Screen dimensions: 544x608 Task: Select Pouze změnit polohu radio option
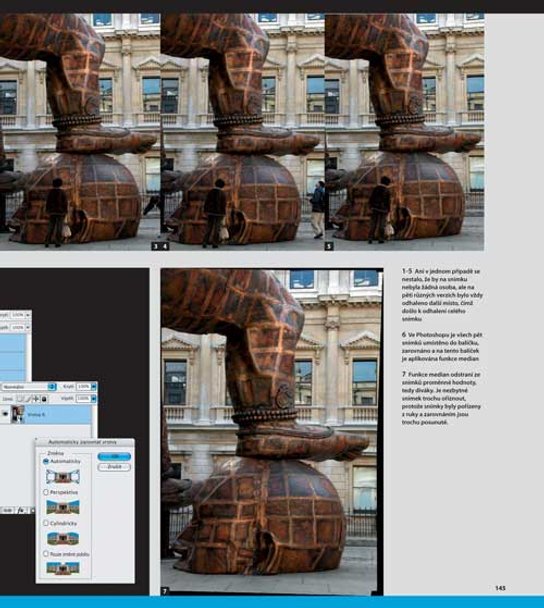pyautogui.click(x=46, y=554)
